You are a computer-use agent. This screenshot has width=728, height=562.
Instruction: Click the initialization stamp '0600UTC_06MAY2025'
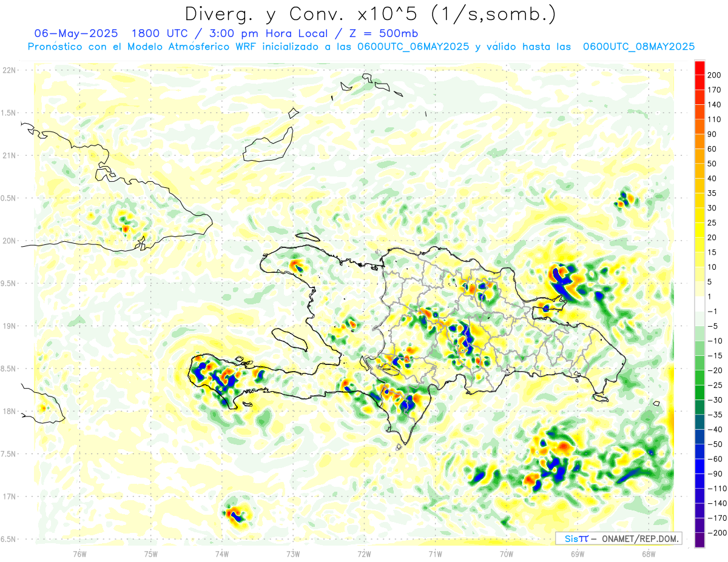click(x=413, y=47)
